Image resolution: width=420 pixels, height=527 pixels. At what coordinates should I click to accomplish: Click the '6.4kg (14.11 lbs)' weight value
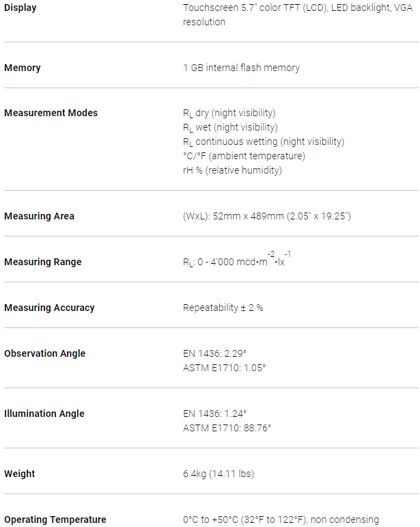[x=219, y=474]
